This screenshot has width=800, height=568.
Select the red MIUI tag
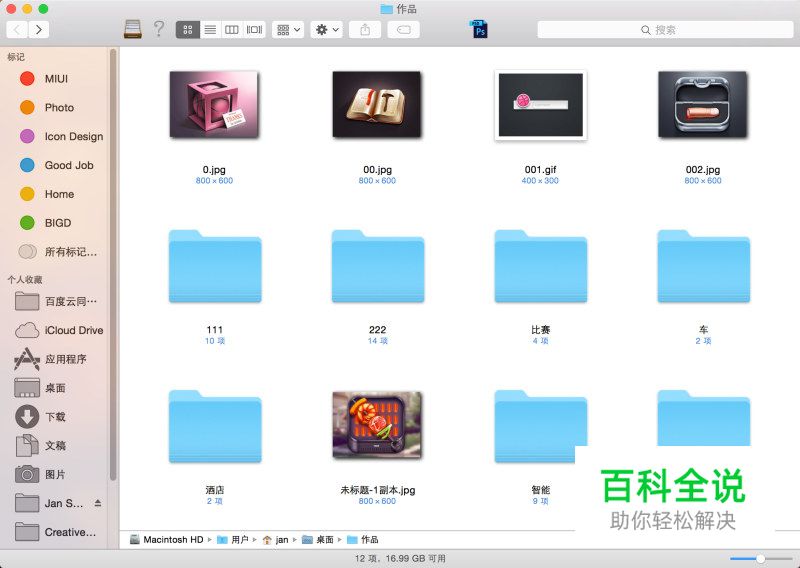(x=56, y=79)
